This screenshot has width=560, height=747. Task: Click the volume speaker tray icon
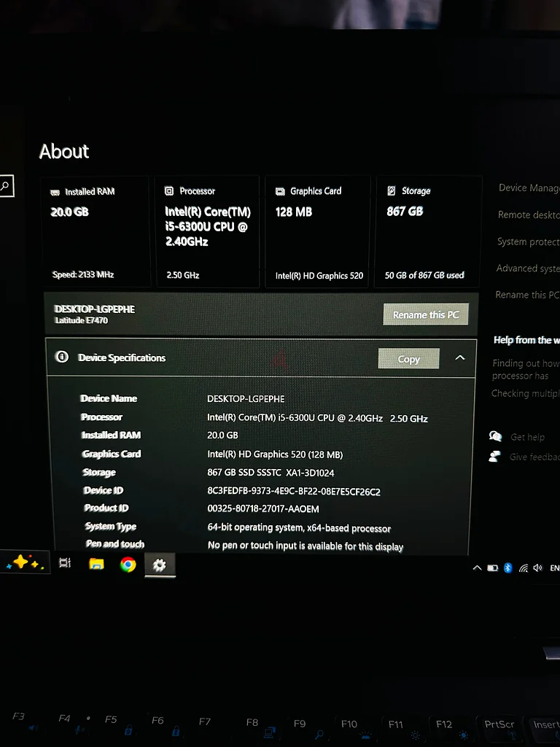pos(538,568)
